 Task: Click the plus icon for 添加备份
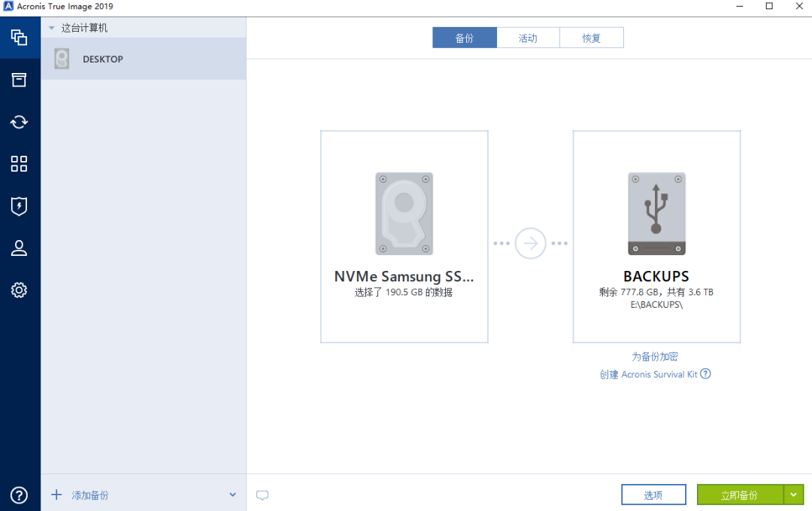tap(56, 494)
